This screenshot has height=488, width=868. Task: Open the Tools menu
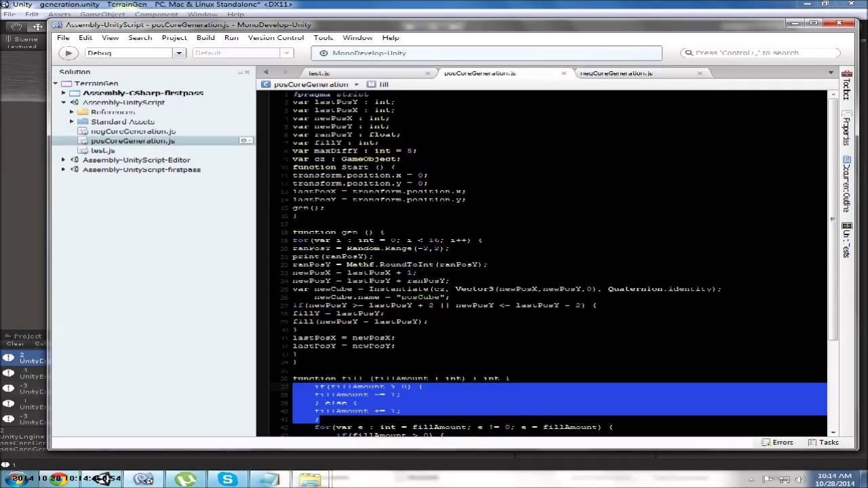coord(323,38)
